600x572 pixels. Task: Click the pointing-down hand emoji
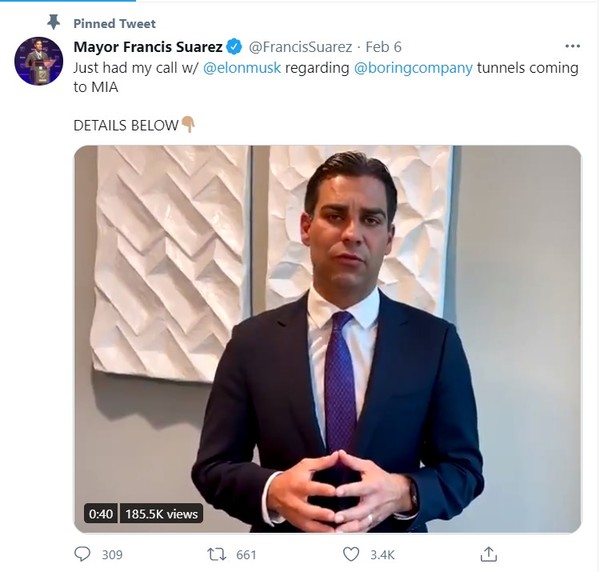tap(187, 125)
